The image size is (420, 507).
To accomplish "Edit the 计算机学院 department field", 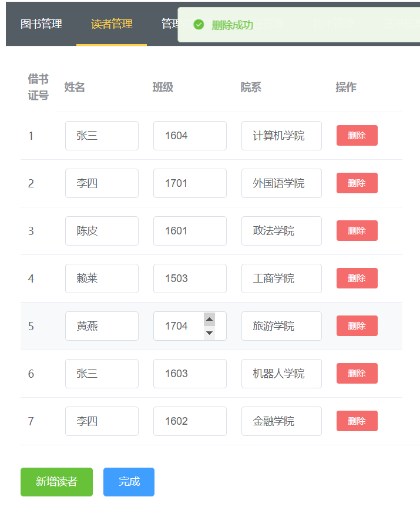I will [x=281, y=136].
